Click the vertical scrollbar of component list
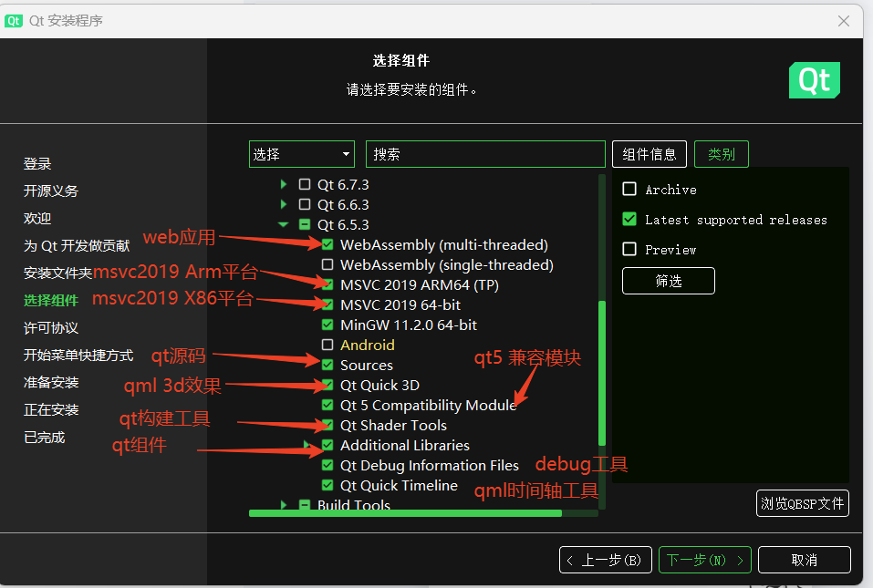This screenshot has width=873, height=588. point(602,373)
